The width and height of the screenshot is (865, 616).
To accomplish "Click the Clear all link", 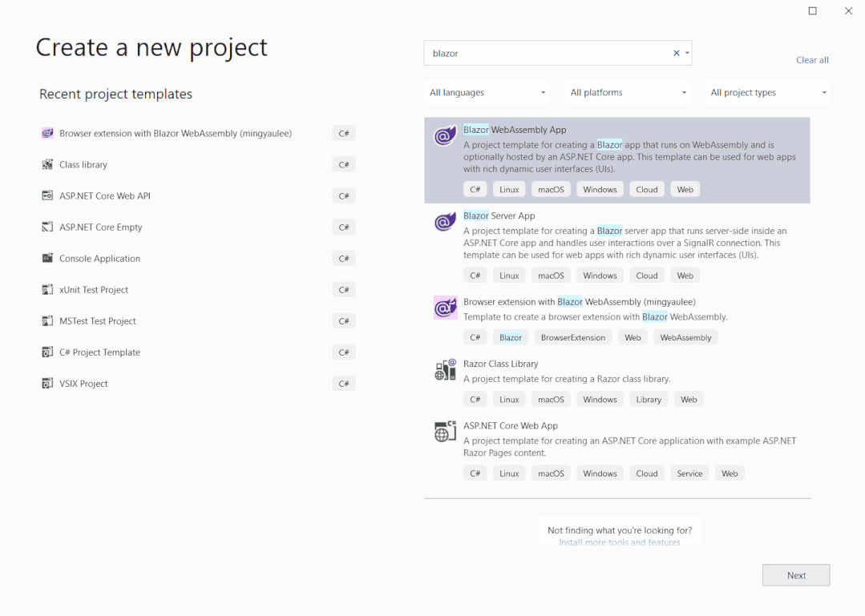I will (x=812, y=59).
